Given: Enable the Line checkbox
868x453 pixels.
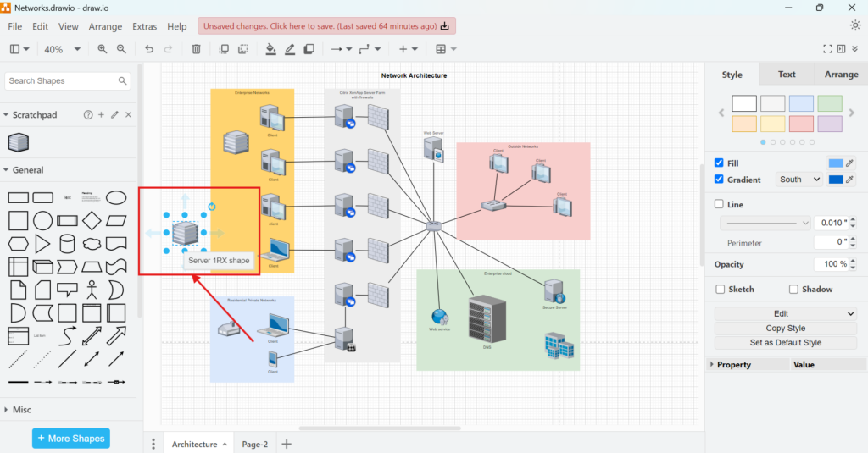Looking at the screenshot, I should coord(720,204).
